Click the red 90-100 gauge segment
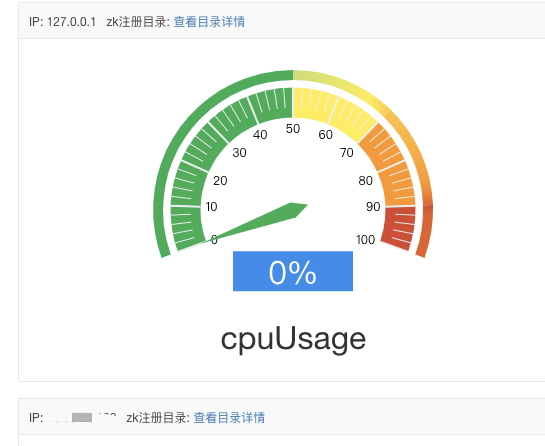Screen dimensions: 545x446 click(x=399, y=228)
